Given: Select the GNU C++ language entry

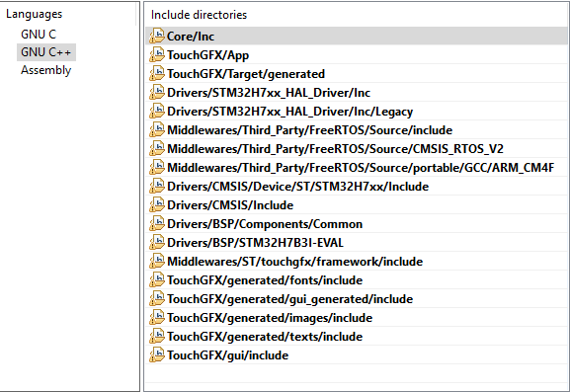Looking at the screenshot, I should point(46,52).
